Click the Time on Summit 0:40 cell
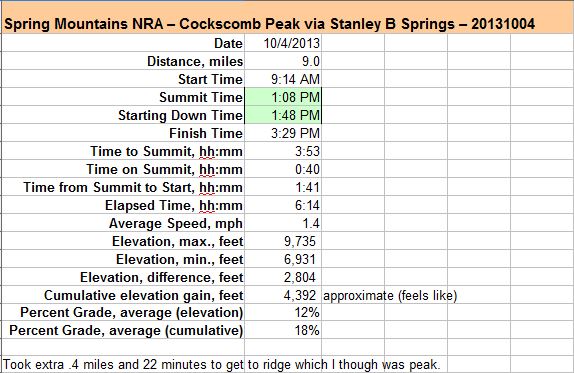Viewport: 574px width, 373px height. point(283,169)
